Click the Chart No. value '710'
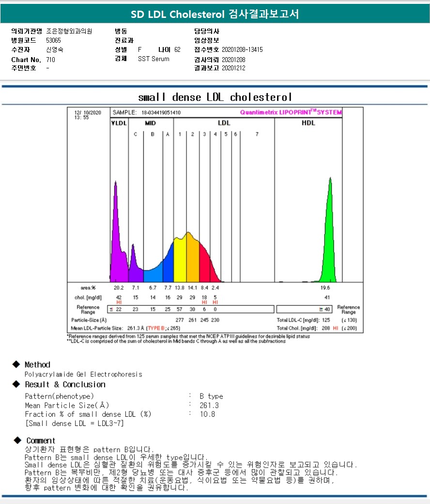The height and width of the screenshot is (504, 430). 50,60
